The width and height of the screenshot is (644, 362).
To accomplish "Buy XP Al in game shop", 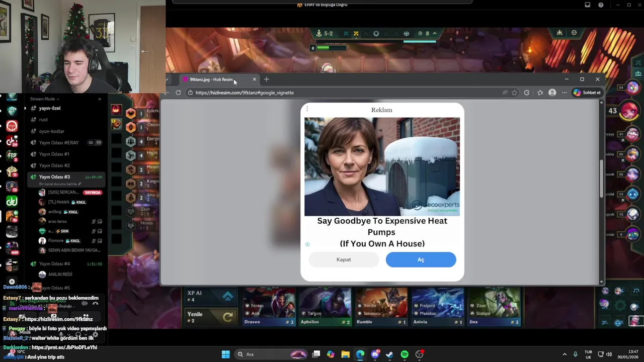I will [x=210, y=297].
